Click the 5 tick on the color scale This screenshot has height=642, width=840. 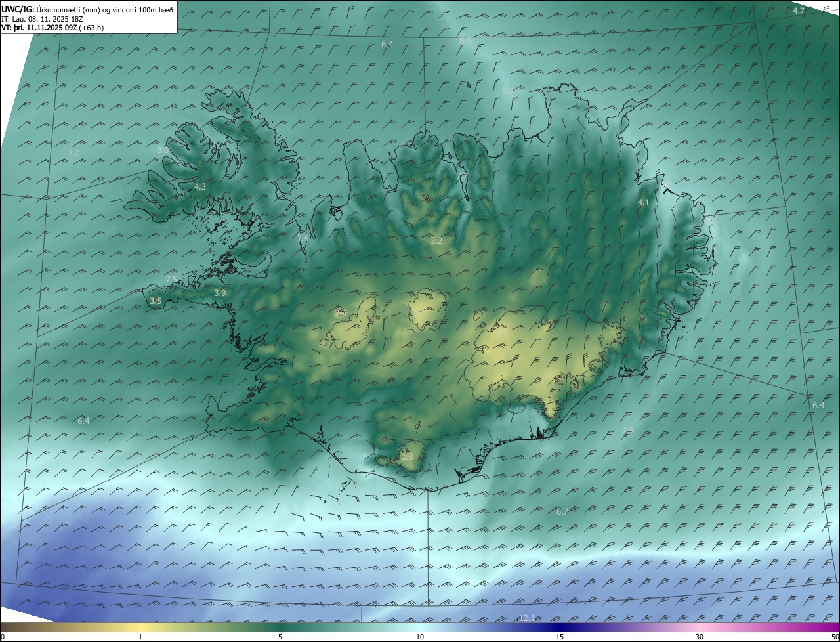click(280, 637)
